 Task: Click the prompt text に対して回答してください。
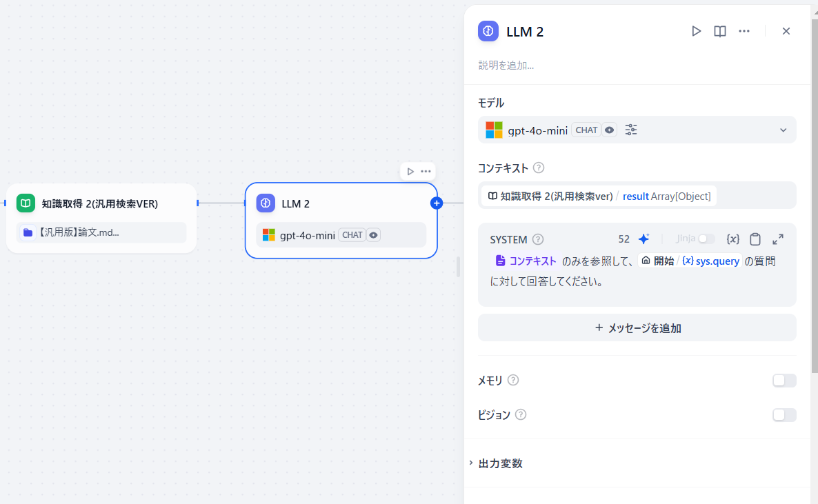547,282
